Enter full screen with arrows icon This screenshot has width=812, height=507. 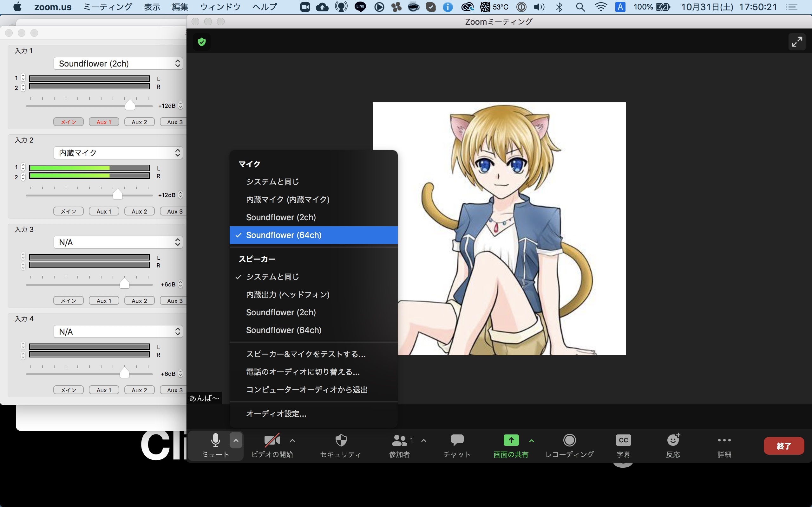pyautogui.click(x=796, y=42)
